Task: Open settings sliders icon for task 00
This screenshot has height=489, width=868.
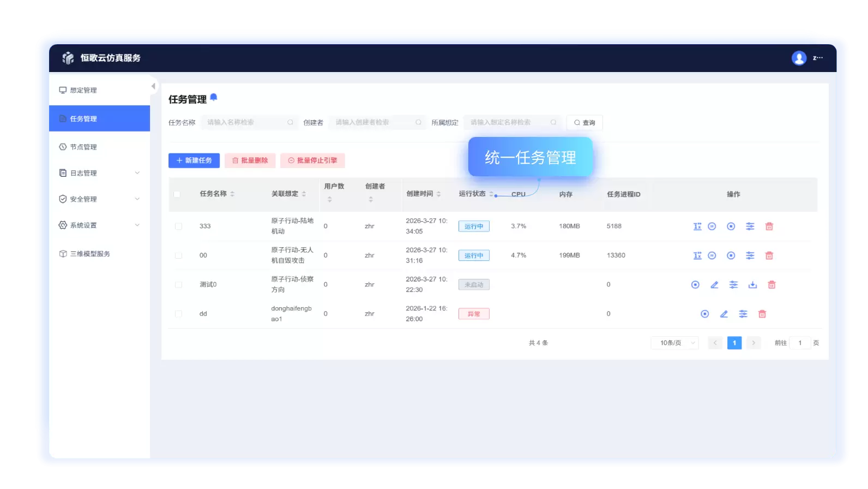Action: (750, 255)
